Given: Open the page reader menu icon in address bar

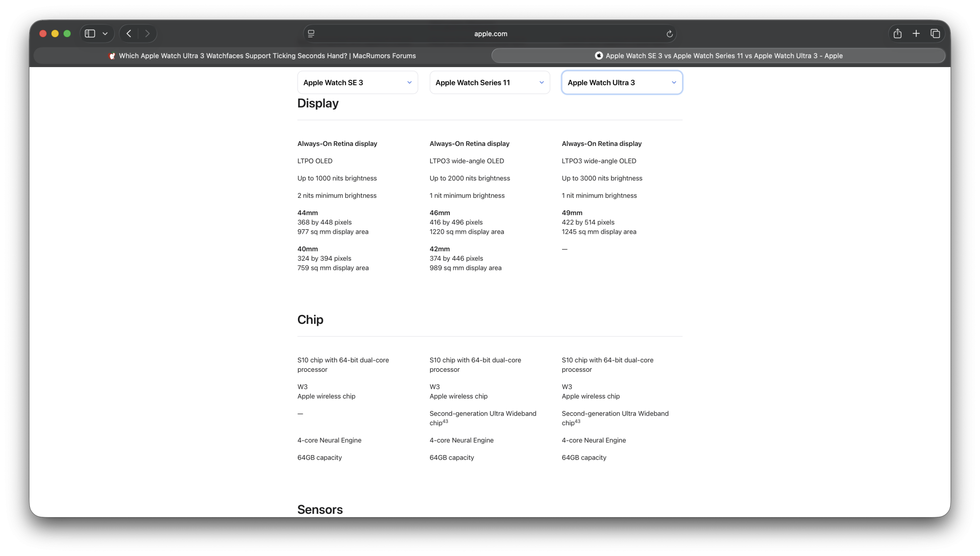Looking at the screenshot, I should 311,33.
